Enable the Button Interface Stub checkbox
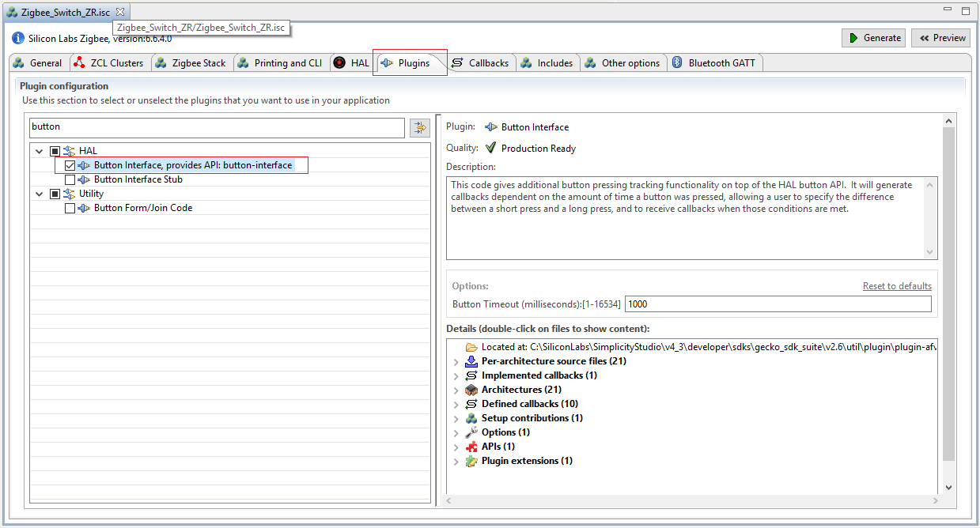980x528 pixels. pyautogui.click(x=70, y=179)
